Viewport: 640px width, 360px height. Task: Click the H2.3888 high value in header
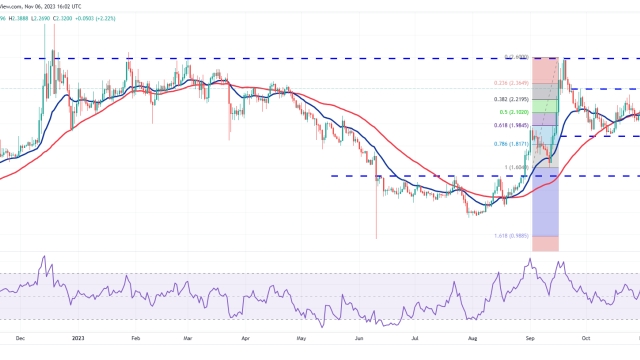point(19,18)
